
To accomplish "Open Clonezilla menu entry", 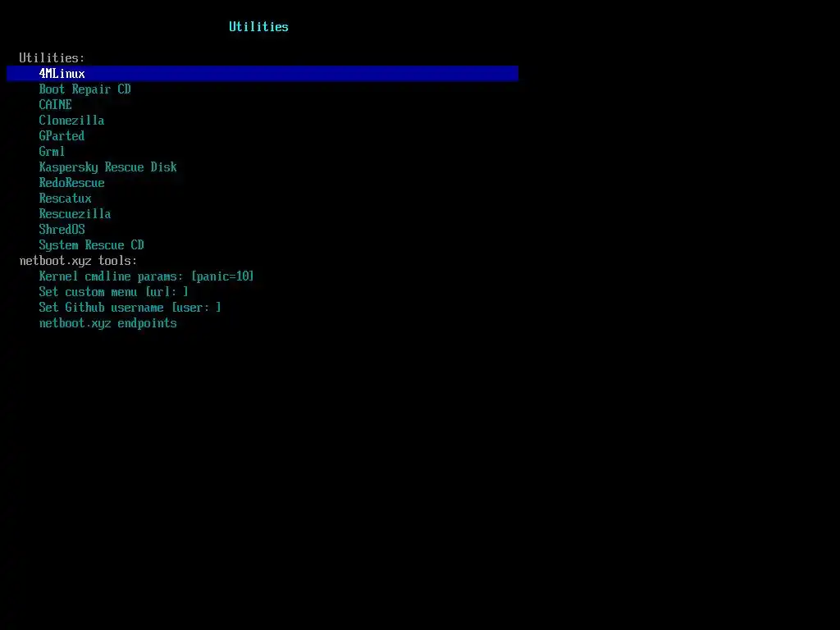I will click(x=71, y=120).
